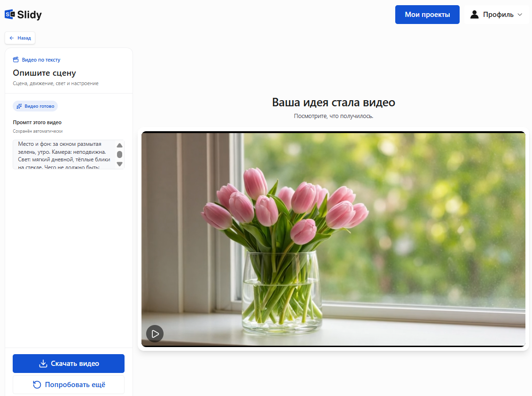Click the Посмотрите, что получилось subtitle
This screenshot has height=396, width=532.
coord(334,116)
